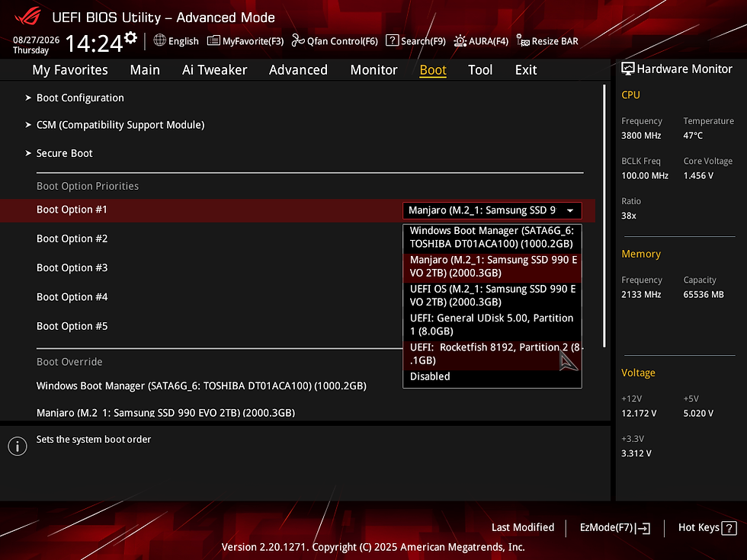
Task: Click the Boot Option Priorities heading
Action: tap(88, 186)
